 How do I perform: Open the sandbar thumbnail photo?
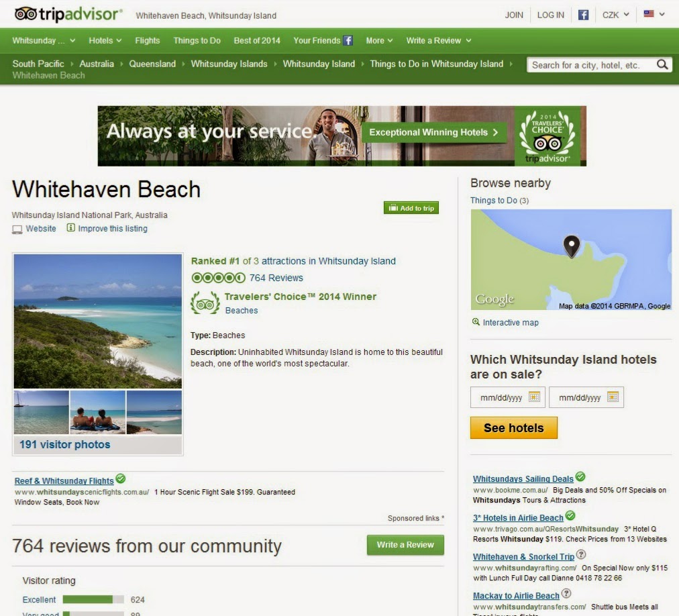pyautogui.click(x=154, y=412)
